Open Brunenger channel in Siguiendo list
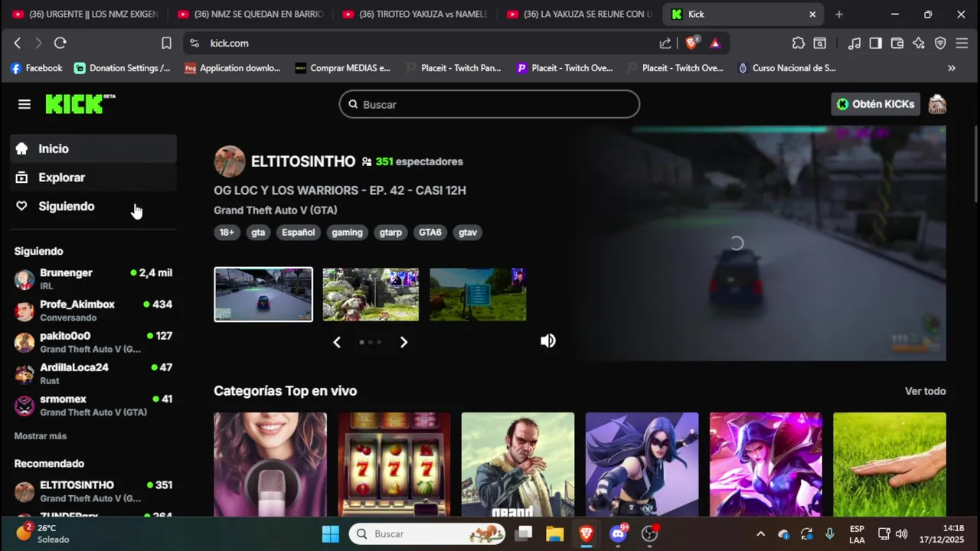The width and height of the screenshot is (980, 551). tap(93, 279)
